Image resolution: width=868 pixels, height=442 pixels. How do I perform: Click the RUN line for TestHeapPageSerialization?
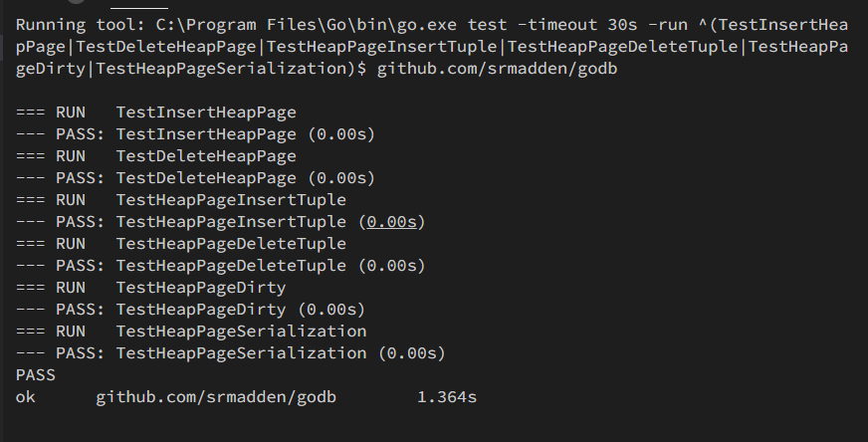[x=191, y=331]
